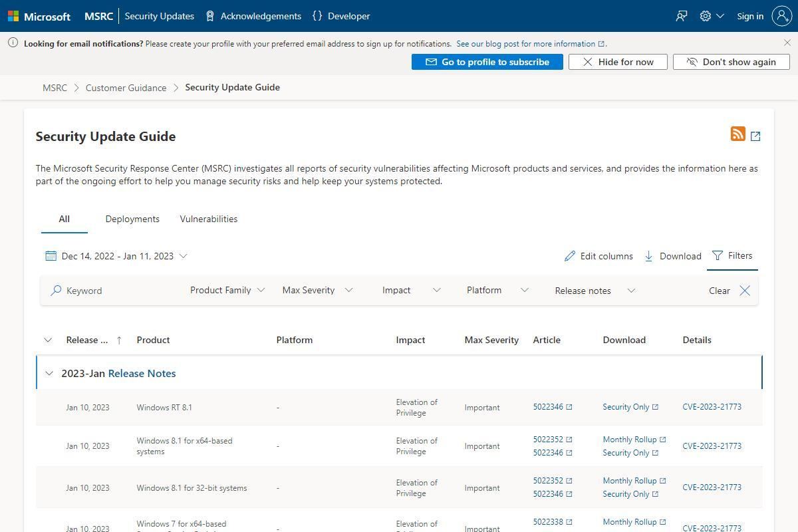Open CVE-2023-21773 for Windows RT 8.1
The width and height of the screenshot is (798, 532).
point(712,407)
